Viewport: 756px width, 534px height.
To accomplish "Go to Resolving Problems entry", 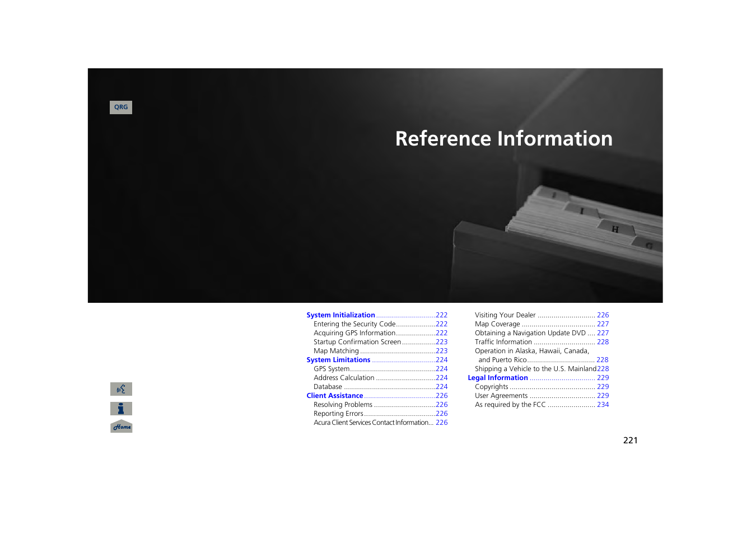I will click(380, 405).
